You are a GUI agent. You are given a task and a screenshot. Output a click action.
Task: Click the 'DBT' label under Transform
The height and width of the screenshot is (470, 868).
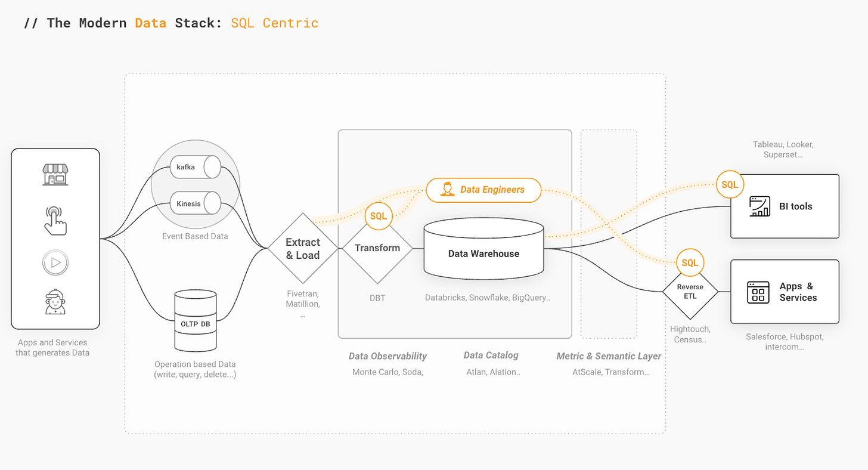(377, 297)
